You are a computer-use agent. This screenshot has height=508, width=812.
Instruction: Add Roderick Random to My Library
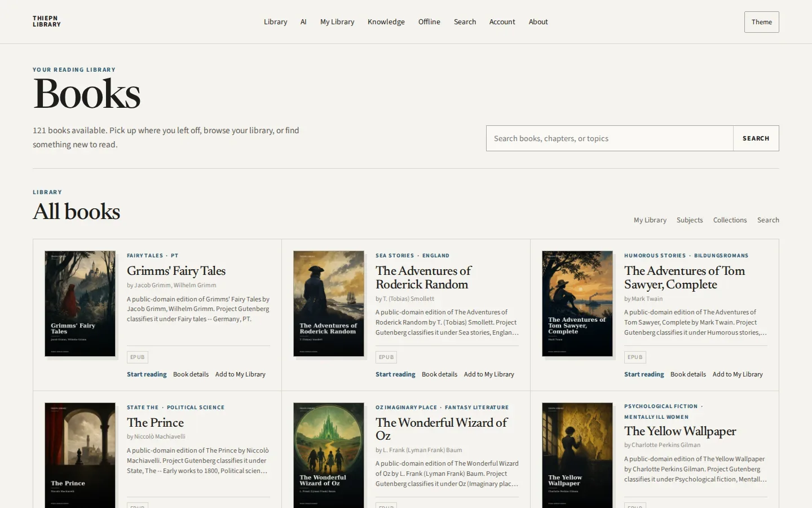tap(489, 374)
